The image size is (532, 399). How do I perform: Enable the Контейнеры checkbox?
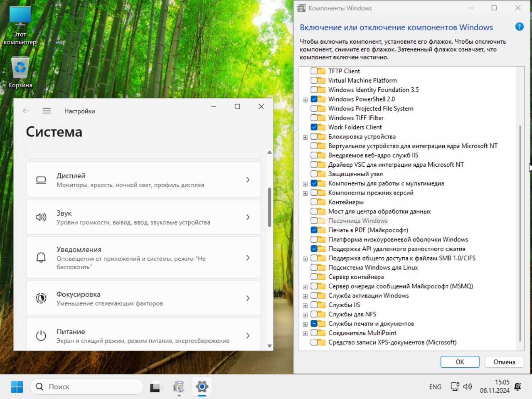tap(314, 202)
